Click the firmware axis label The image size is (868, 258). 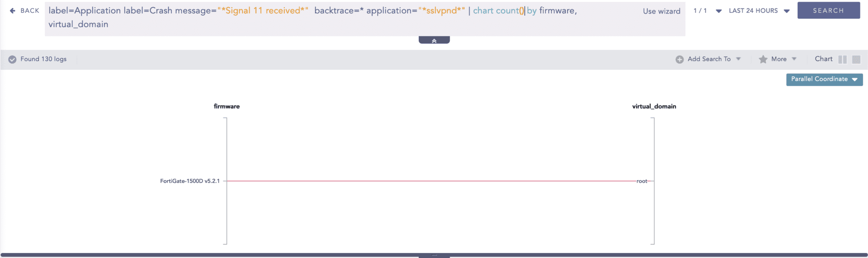pos(227,106)
